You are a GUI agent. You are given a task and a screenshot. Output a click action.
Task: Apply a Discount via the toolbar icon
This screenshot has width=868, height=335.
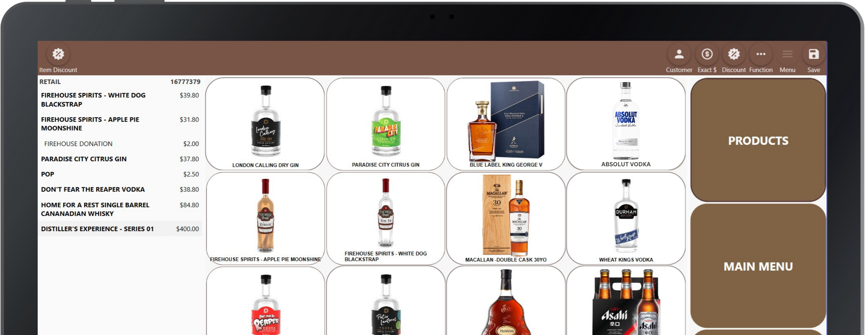point(734,54)
